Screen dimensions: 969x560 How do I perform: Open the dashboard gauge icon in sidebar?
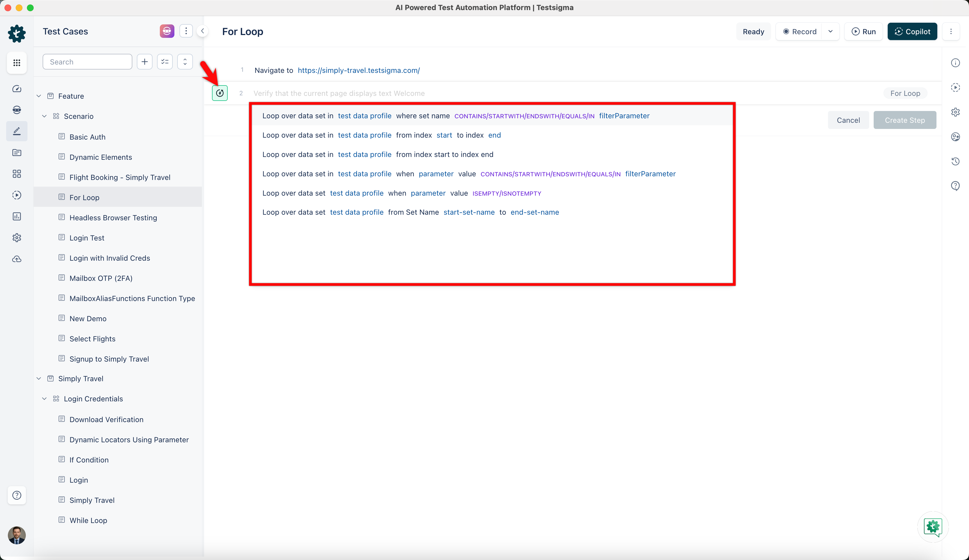click(17, 89)
